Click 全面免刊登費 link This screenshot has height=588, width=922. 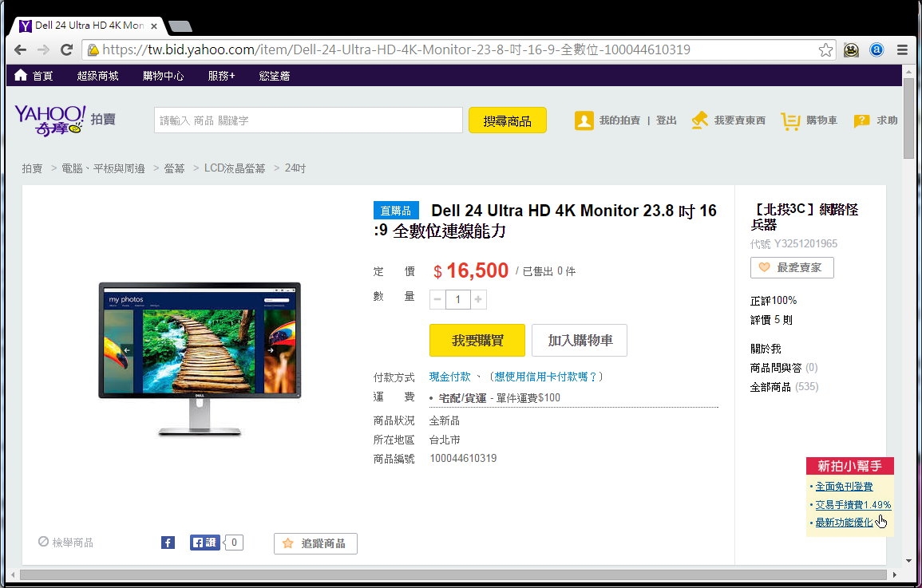[x=844, y=487]
